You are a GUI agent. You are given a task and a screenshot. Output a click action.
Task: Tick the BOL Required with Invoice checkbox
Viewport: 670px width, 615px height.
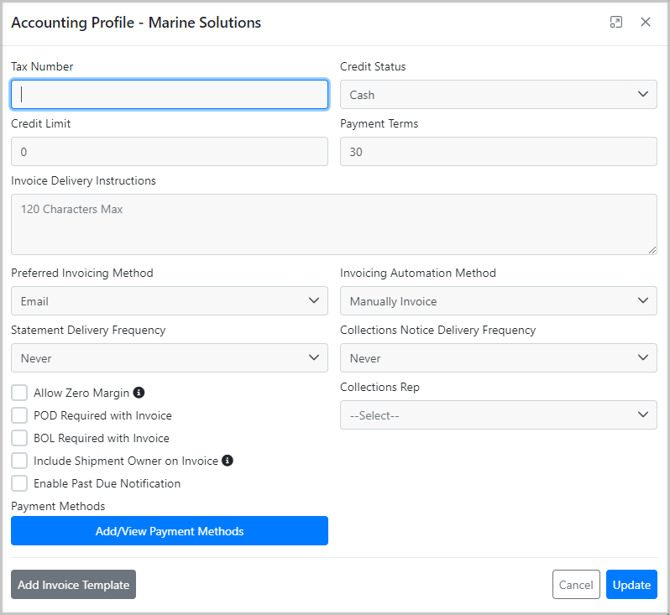click(20, 438)
